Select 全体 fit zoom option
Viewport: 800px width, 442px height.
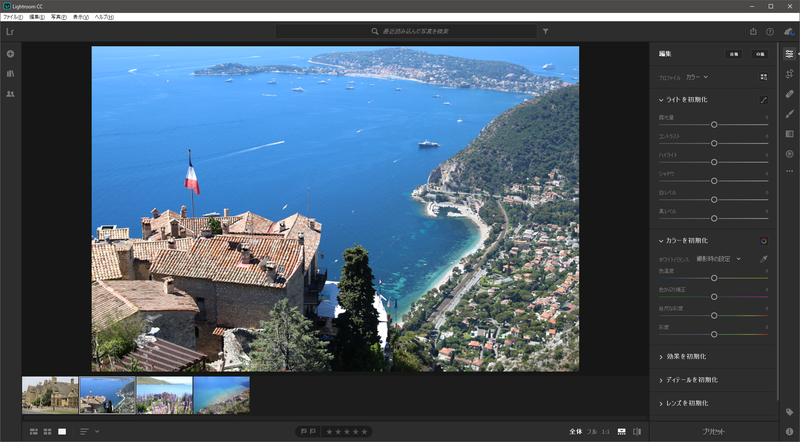(576, 432)
